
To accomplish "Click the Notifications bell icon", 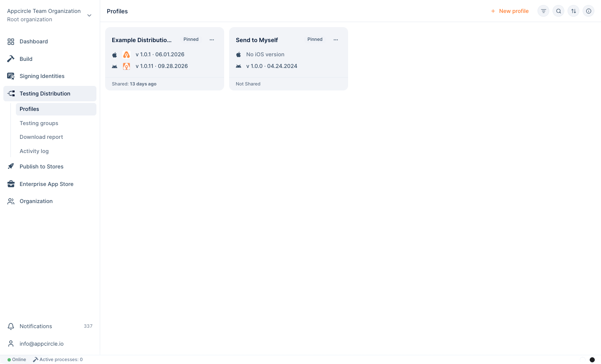I will [11, 326].
